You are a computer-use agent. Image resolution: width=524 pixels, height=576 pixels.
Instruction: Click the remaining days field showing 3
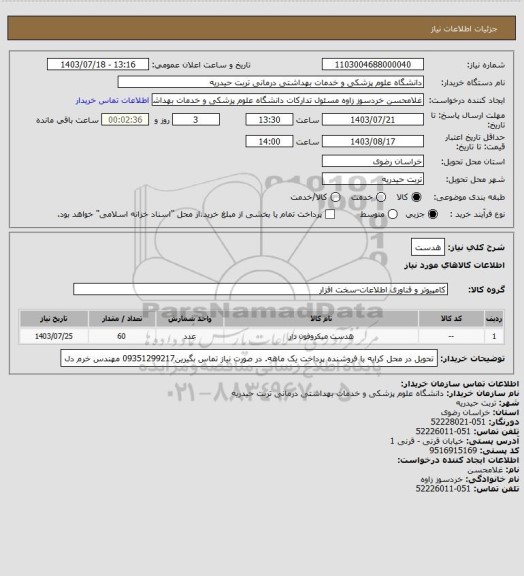[x=196, y=120]
